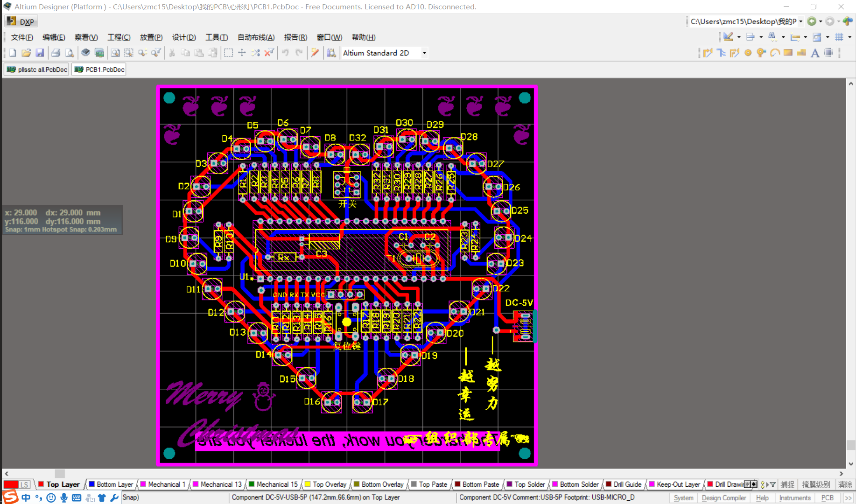Select place polygon pour icon
This screenshot has width=856, height=504.
point(802,53)
